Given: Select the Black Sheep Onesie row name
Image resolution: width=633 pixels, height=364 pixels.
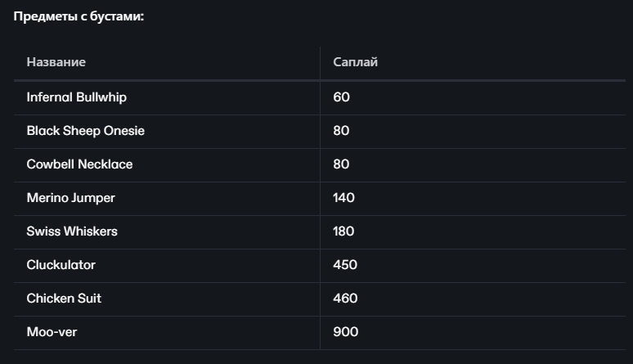Looking at the screenshot, I should [x=86, y=131].
